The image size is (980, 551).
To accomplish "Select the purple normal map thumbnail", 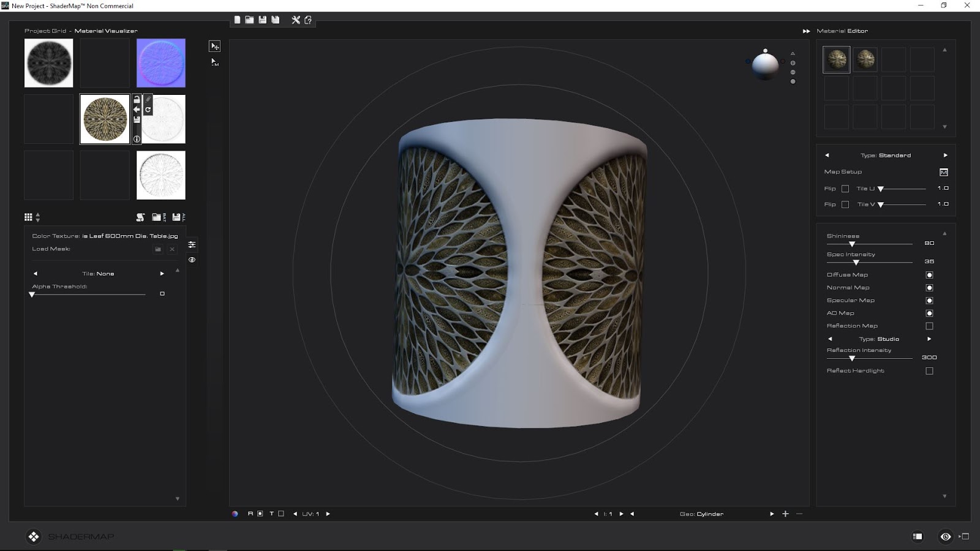I will pos(160,62).
